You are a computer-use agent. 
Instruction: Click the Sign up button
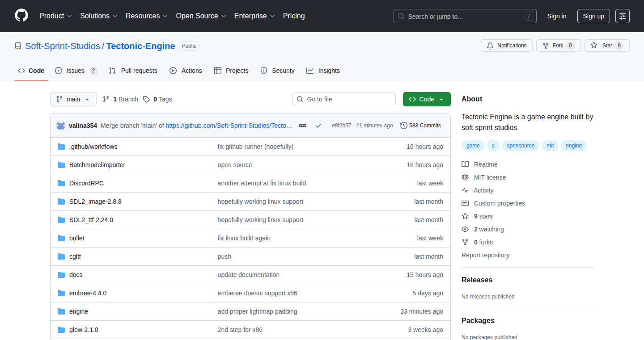[593, 16]
